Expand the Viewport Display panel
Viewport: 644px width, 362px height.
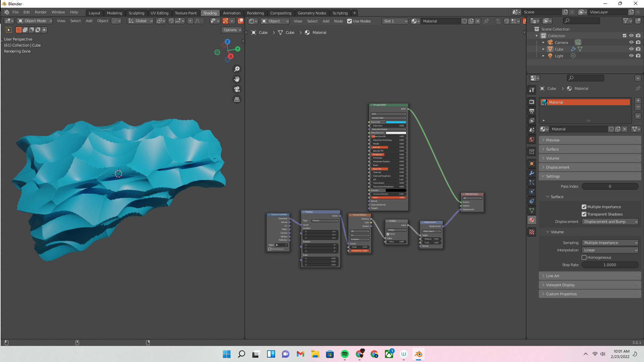pos(560,285)
